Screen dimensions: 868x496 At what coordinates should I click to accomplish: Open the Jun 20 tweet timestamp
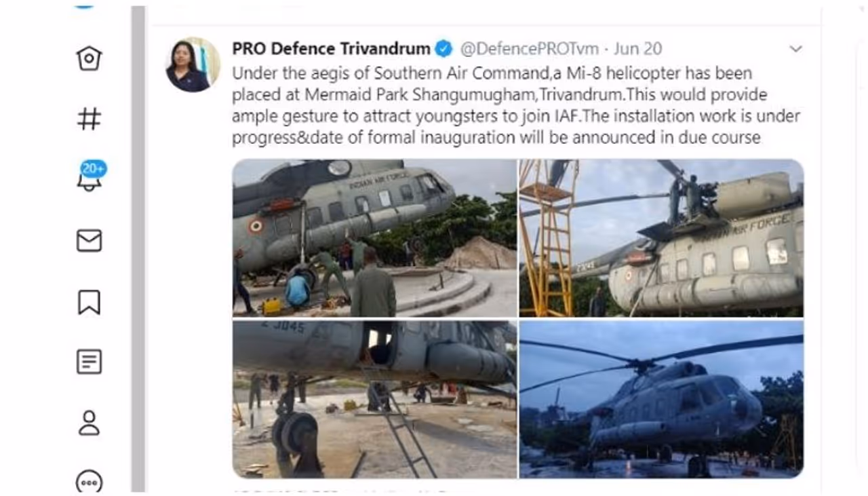637,49
